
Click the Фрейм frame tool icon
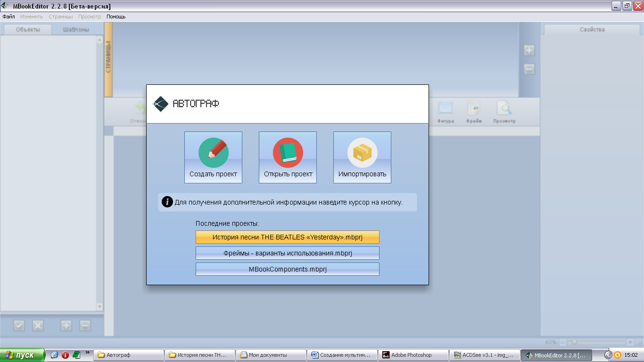click(x=474, y=108)
